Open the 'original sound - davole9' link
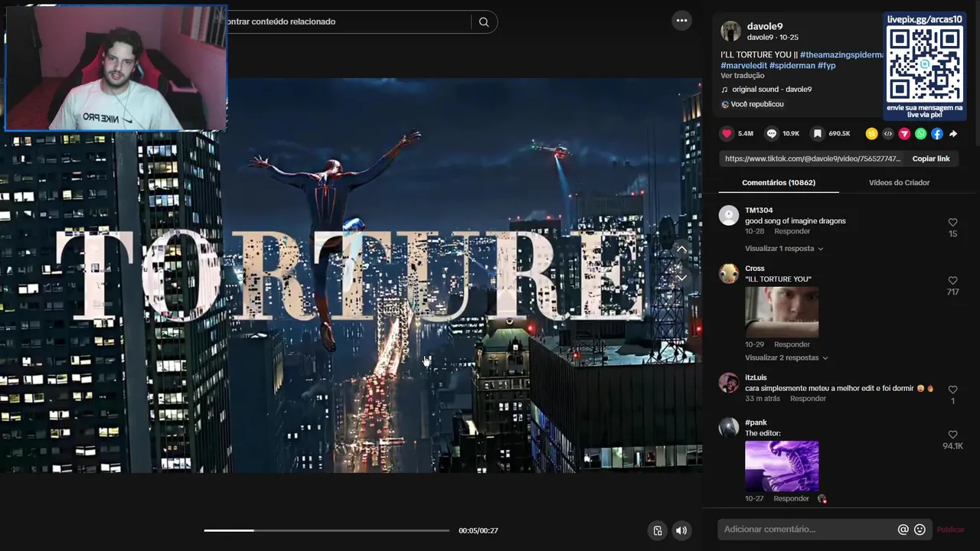 click(772, 90)
